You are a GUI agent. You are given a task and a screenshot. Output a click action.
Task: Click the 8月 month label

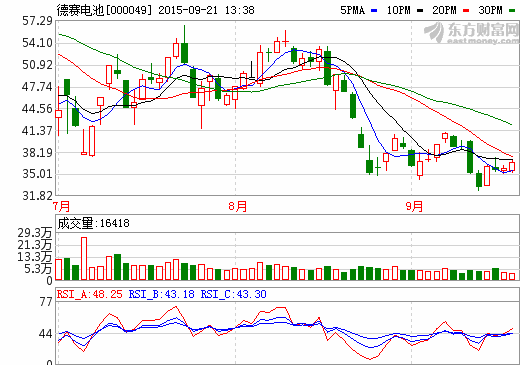click(x=238, y=206)
